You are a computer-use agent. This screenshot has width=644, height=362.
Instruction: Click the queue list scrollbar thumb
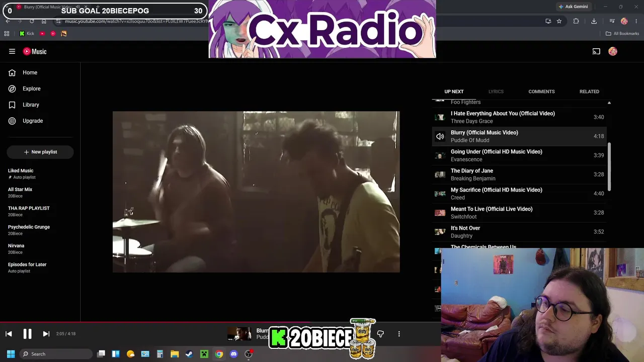(x=609, y=167)
